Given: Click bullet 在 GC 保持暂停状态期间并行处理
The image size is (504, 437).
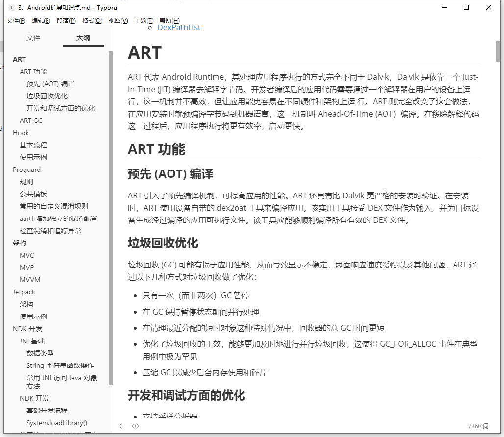Looking at the screenshot, I should (x=201, y=312).
